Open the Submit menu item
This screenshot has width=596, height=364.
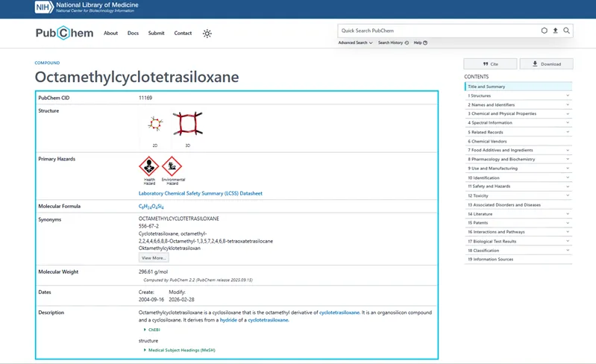pyautogui.click(x=157, y=34)
